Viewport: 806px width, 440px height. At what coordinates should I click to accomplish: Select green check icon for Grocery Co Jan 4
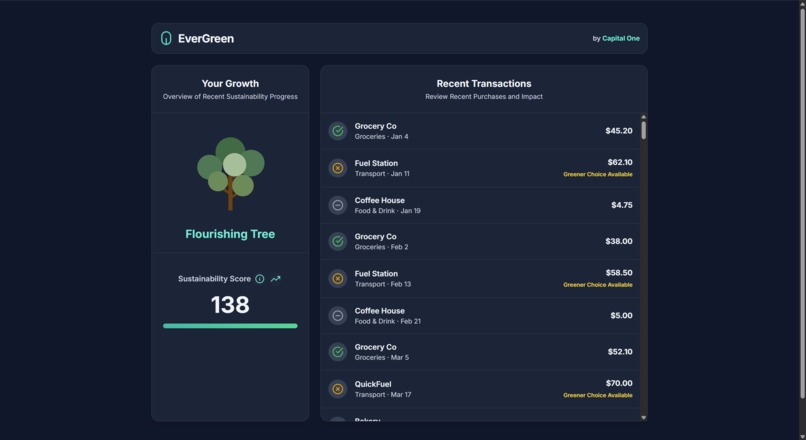pos(338,131)
